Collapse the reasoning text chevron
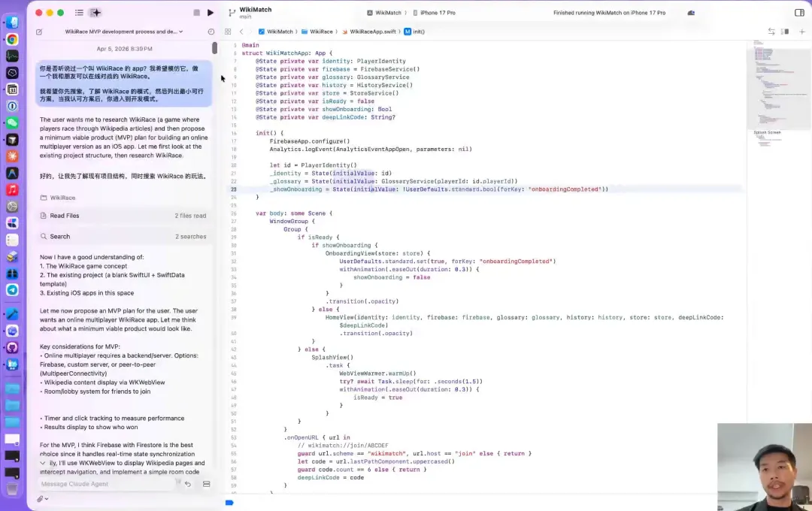The width and height of the screenshot is (812, 511). 42,463
